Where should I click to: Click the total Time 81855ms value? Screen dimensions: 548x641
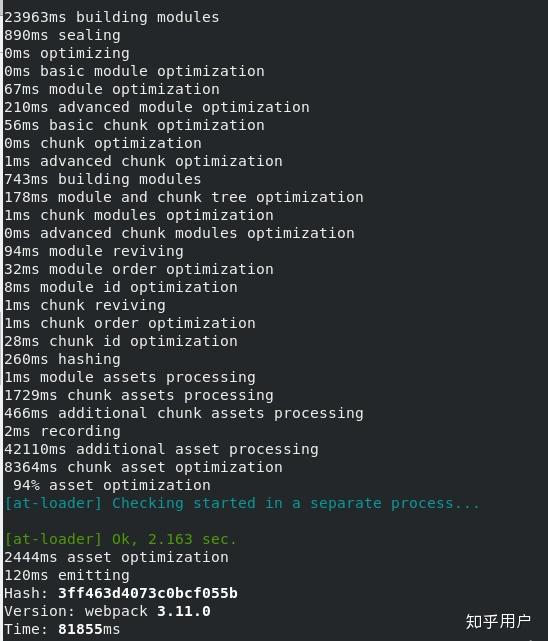(89, 629)
